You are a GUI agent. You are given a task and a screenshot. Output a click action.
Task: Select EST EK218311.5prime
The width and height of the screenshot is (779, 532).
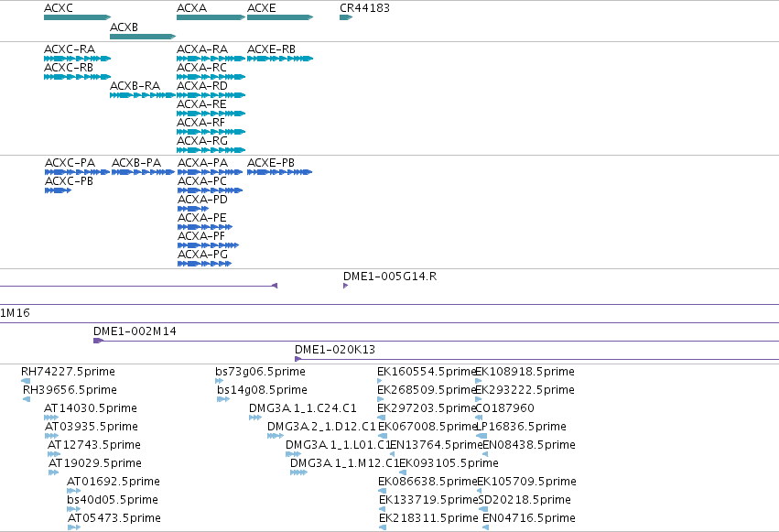point(383,527)
